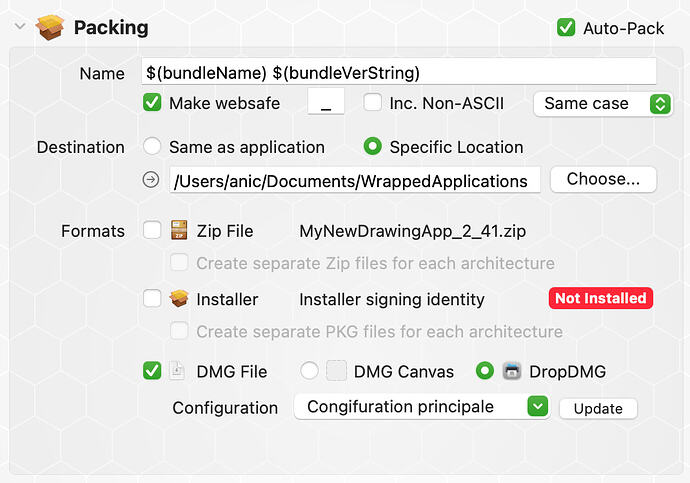690x483 pixels.
Task: Select the DropDMG radio button
Action: [x=485, y=371]
